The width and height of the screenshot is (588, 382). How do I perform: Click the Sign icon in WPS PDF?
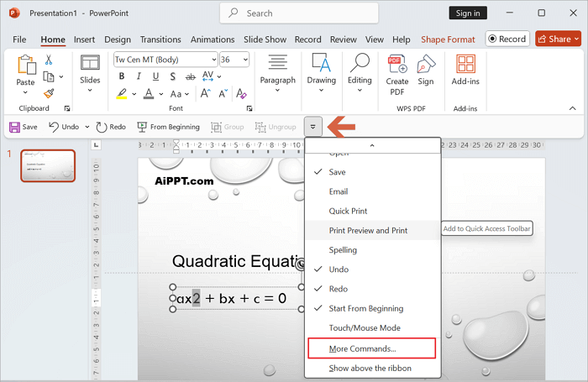(426, 64)
